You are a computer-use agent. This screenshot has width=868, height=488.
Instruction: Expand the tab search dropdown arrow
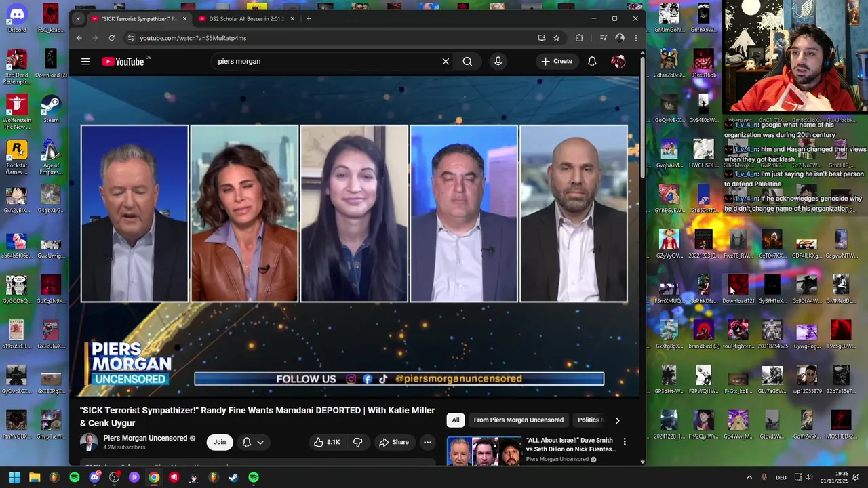78,19
